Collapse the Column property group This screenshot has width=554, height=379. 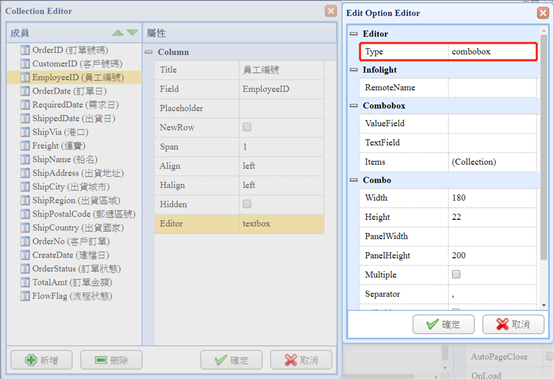pos(149,52)
